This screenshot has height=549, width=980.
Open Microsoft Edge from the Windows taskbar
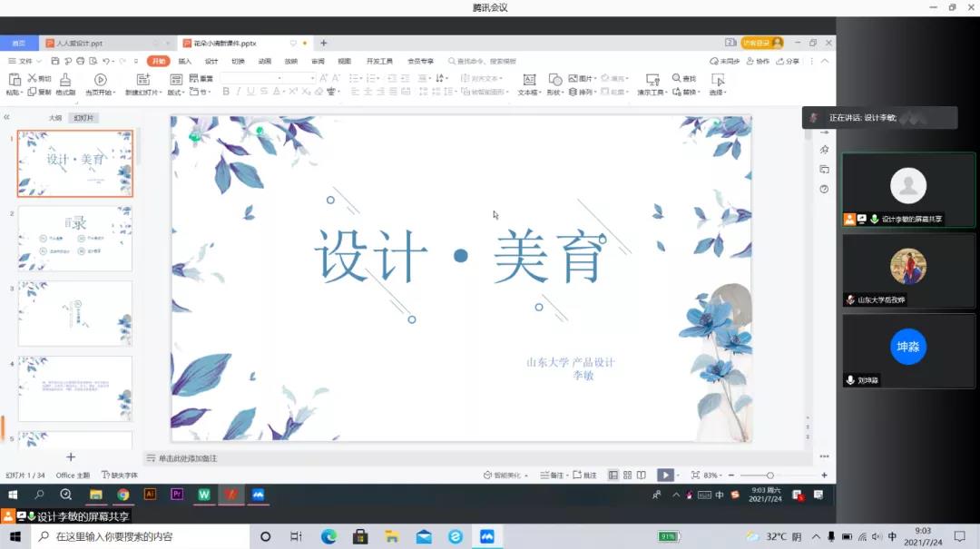coord(328,536)
